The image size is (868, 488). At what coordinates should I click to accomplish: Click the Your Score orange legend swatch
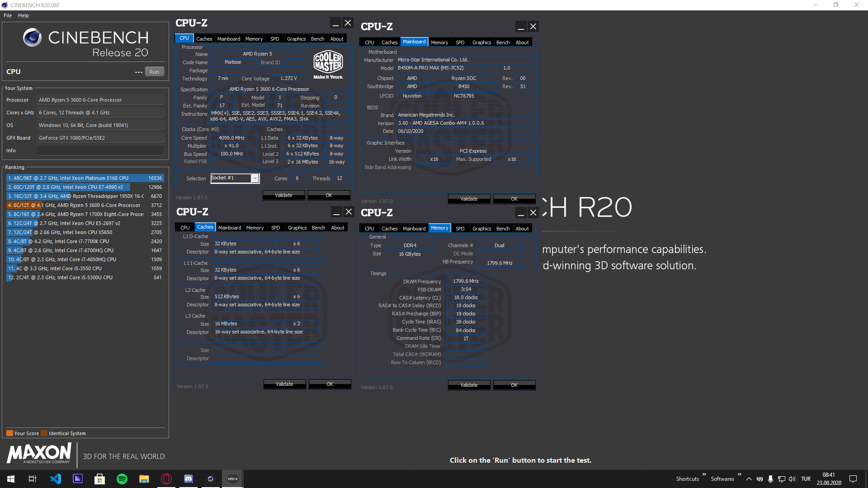[x=9, y=433]
